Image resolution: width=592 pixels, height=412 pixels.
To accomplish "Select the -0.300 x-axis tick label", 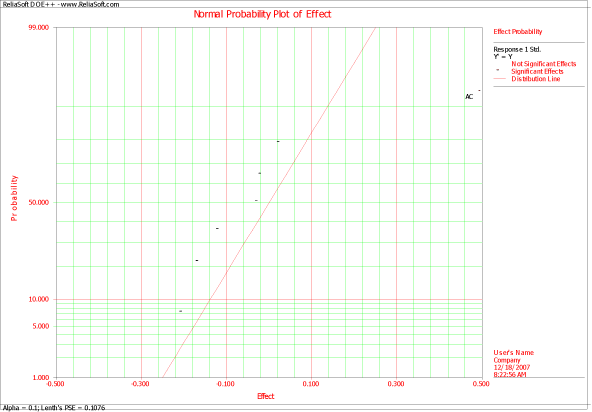I will 140,384.
